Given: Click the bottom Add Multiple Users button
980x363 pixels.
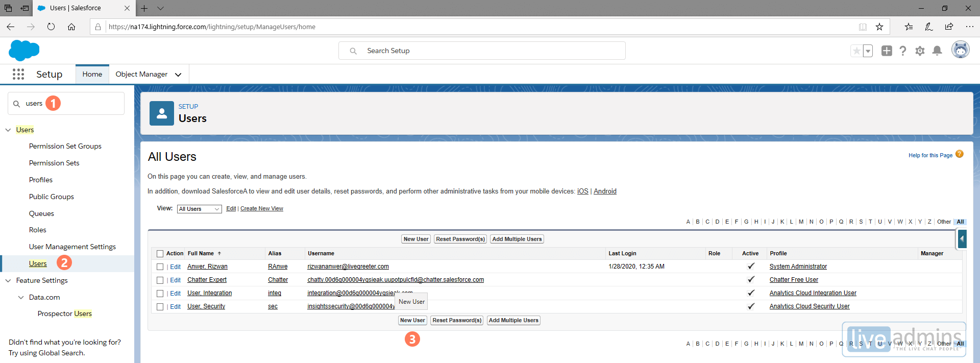Looking at the screenshot, I should pos(513,320).
